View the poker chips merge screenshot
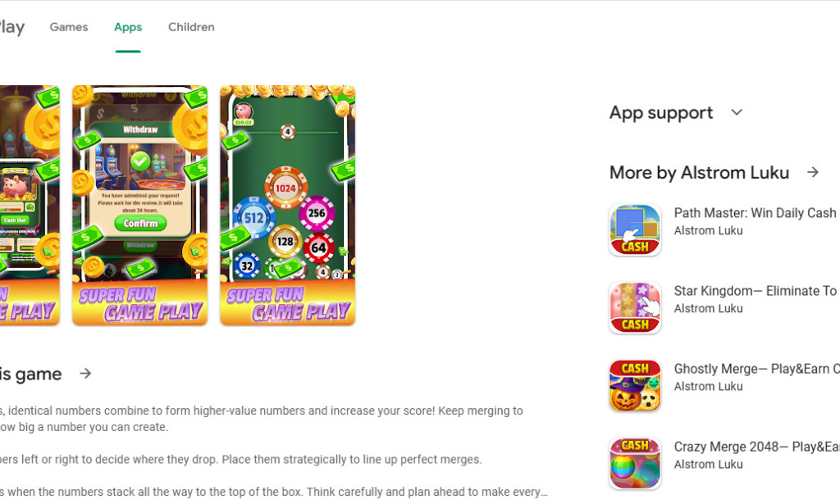This screenshot has height=504, width=840. [288, 206]
